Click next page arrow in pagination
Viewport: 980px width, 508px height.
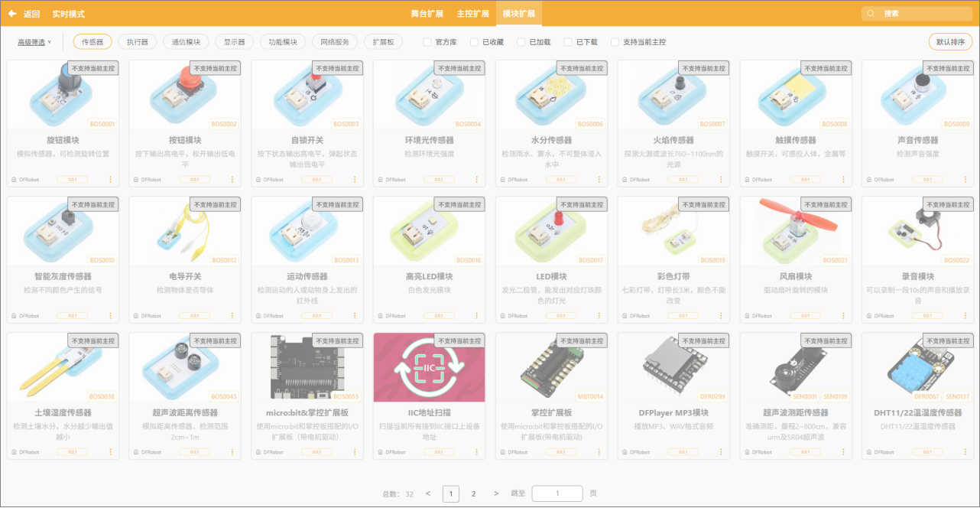[496, 494]
